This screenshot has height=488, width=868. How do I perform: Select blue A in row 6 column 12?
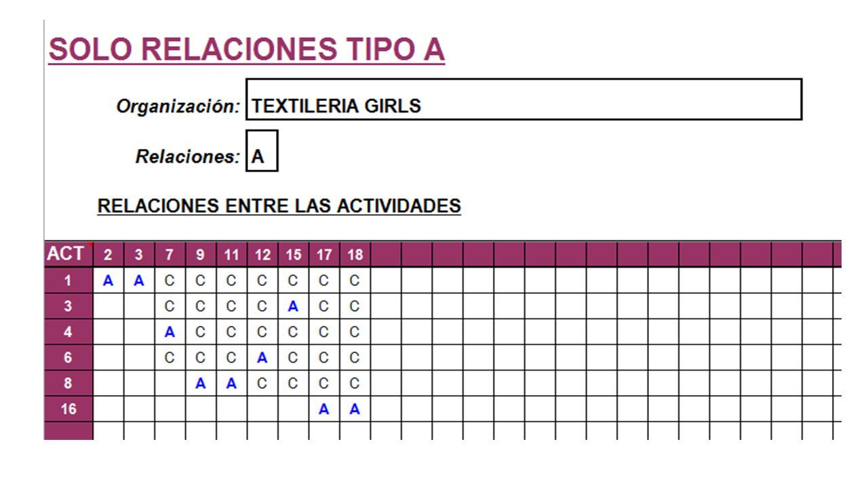click(262, 358)
